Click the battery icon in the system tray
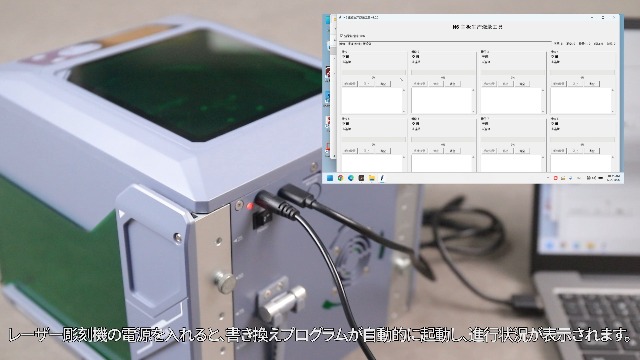This screenshot has width=640, height=360. [601, 178]
